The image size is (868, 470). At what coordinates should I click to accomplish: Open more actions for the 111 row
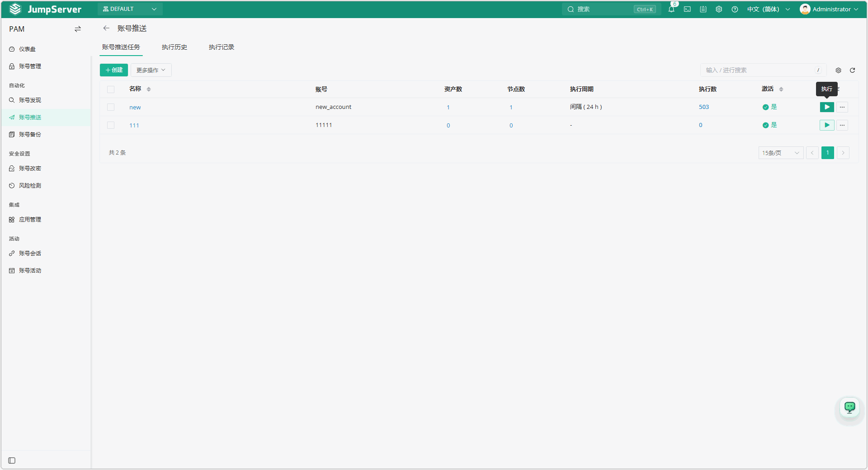842,125
